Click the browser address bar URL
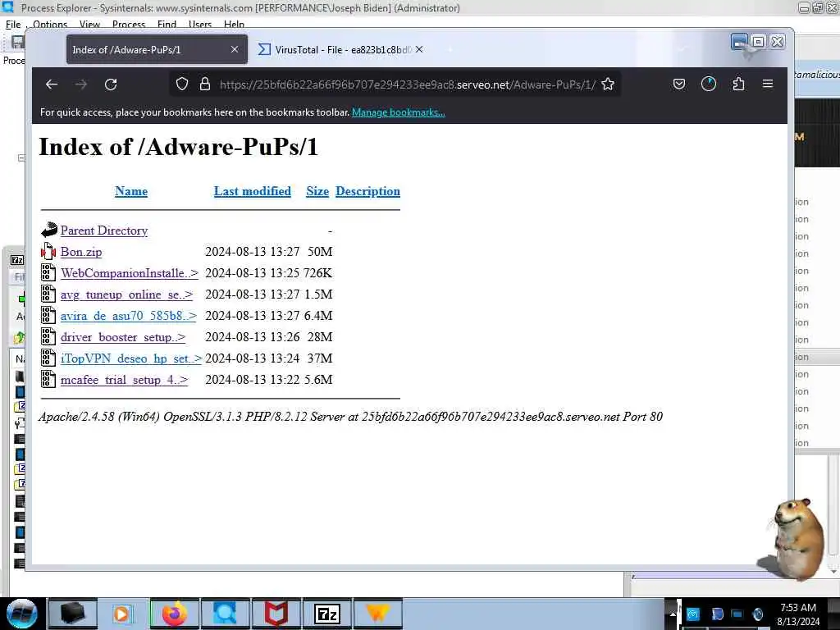 pyautogui.click(x=407, y=84)
